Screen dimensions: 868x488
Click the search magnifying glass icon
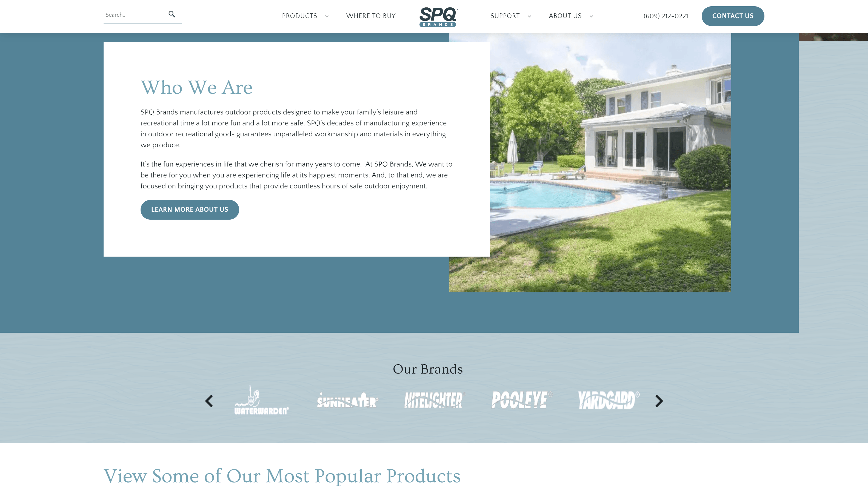[172, 14]
